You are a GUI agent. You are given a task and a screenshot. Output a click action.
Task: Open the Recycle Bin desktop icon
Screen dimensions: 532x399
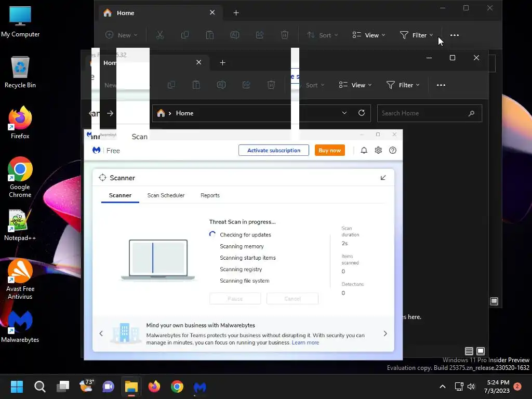pos(20,72)
